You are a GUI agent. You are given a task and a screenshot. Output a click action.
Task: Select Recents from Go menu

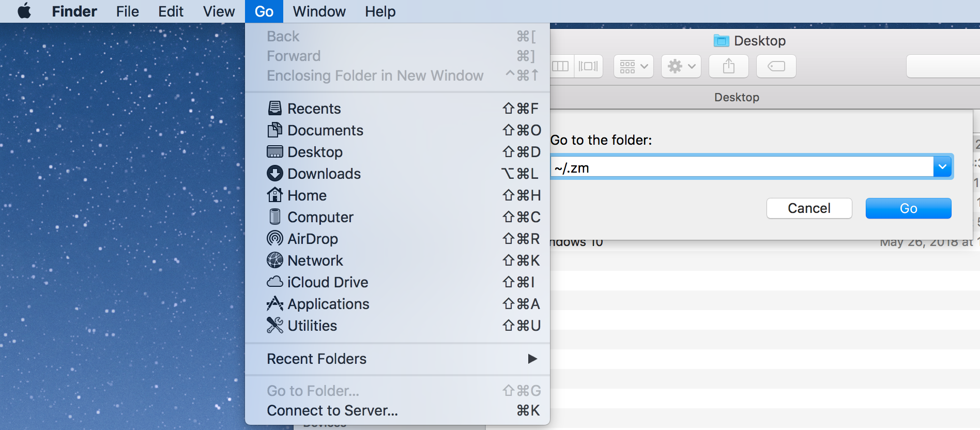(x=397, y=109)
